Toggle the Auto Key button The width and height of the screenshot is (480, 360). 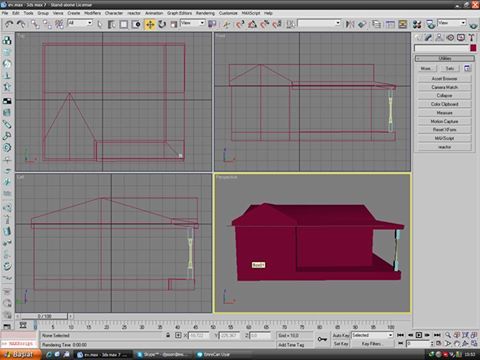click(x=341, y=335)
